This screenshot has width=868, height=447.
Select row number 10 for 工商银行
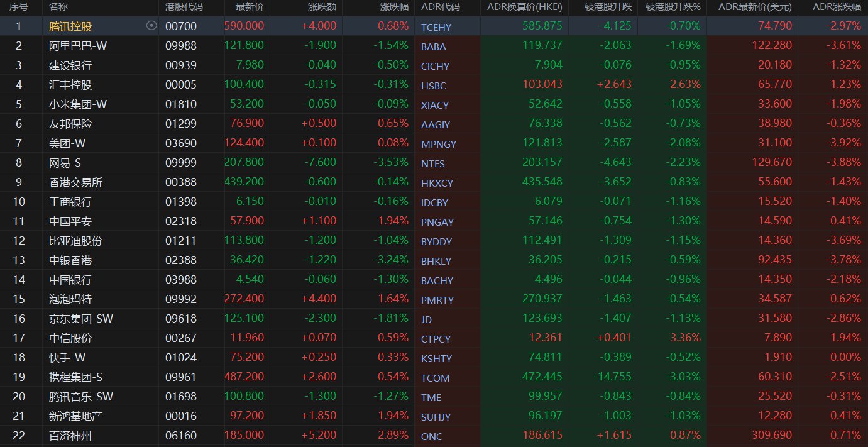pos(19,202)
